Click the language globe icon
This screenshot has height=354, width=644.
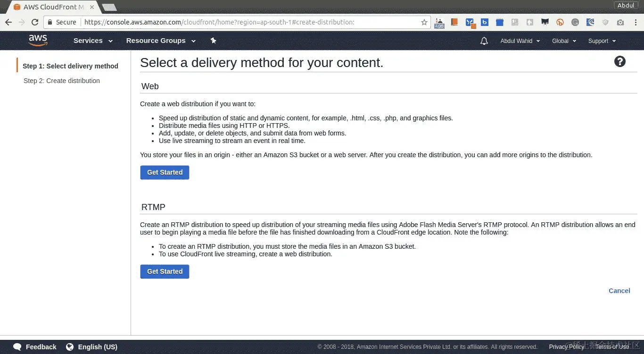click(70, 347)
